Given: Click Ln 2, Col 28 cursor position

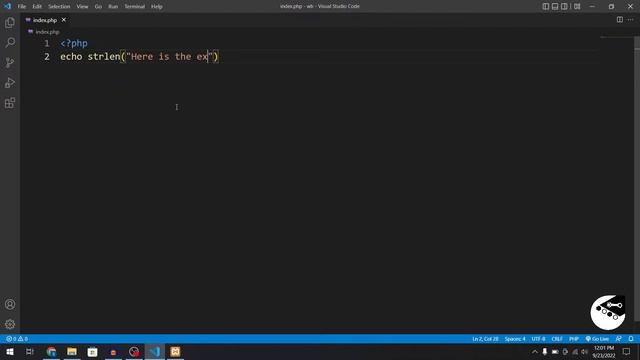Looking at the screenshot, I should click(485, 339).
